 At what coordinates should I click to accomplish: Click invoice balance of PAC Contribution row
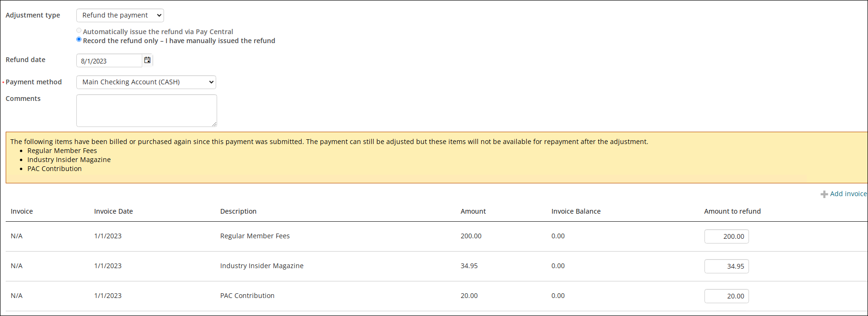click(x=558, y=296)
